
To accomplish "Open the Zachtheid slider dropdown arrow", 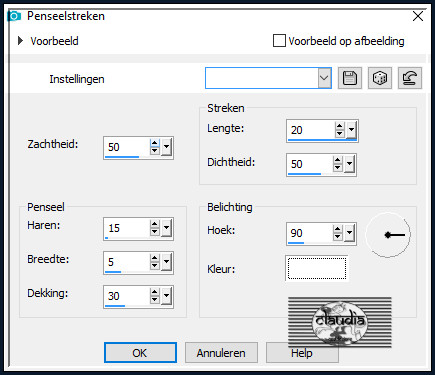I will 167,147.
